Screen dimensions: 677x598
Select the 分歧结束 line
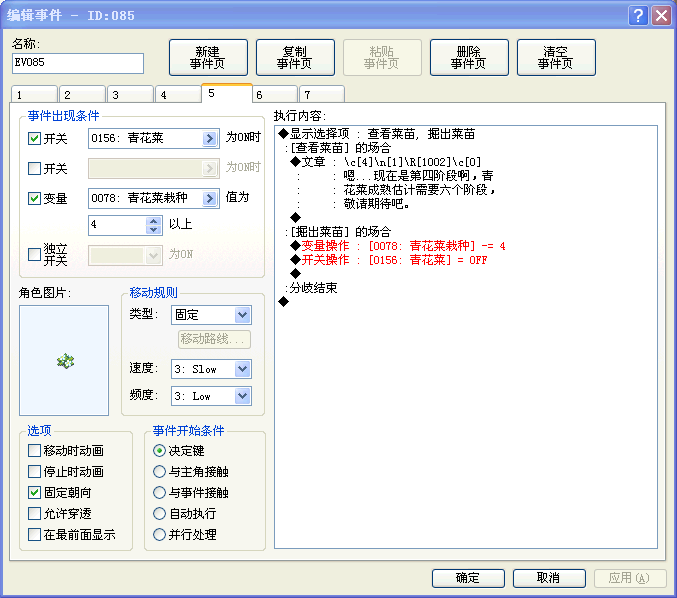point(311,288)
